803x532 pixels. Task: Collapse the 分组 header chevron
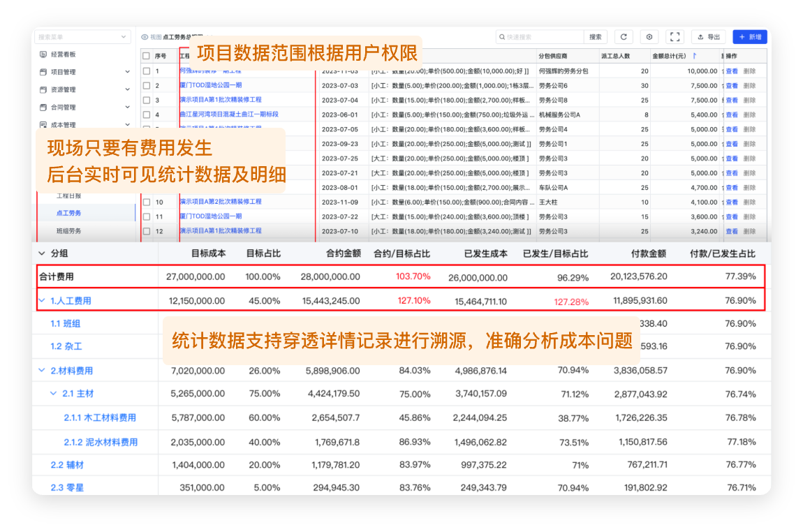point(41,253)
